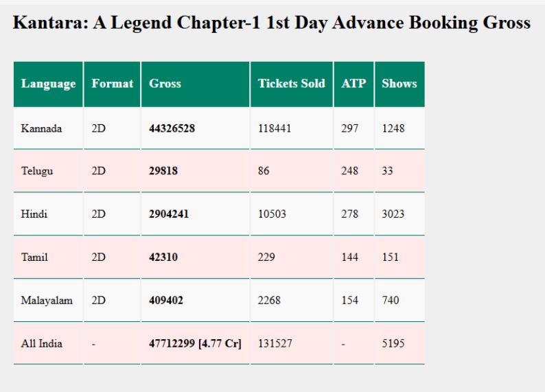The height and width of the screenshot is (392, 545).
Task: Click the total gross 47712299 [4.77 Cr]
Action: [x=195, y=343]
